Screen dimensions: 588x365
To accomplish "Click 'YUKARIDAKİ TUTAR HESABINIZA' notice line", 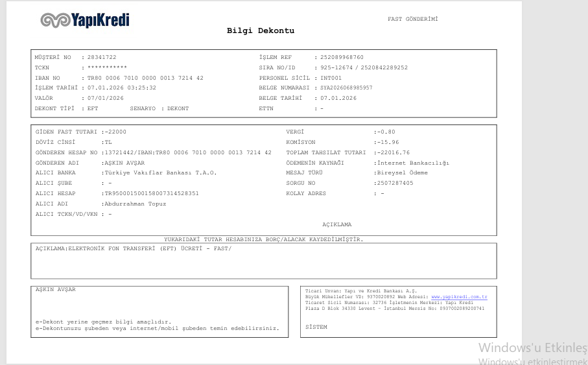I will tap(263, 239).
